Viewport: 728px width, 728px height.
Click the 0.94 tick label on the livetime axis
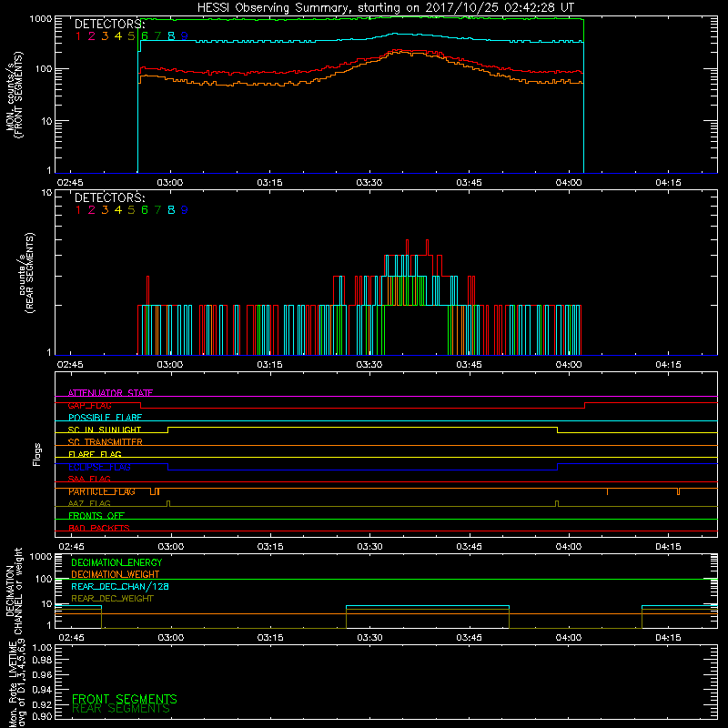[42, 690]
